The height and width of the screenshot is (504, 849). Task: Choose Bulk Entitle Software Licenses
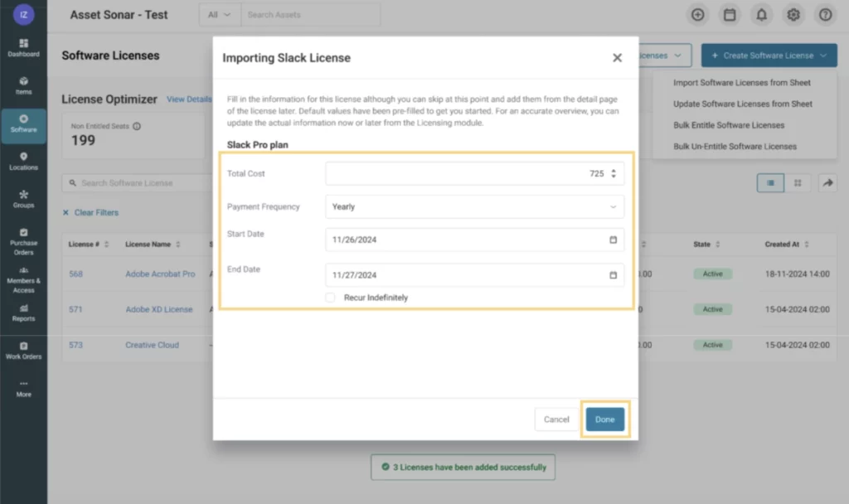729,125
